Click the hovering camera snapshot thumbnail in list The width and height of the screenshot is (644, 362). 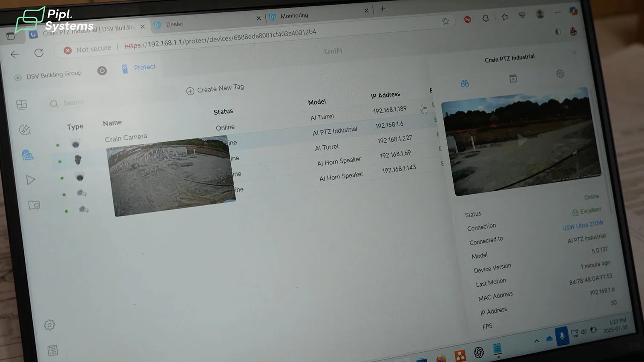[x=171, y=175]
